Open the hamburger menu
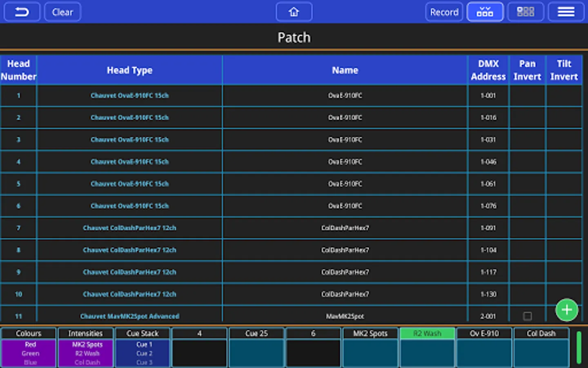 tap(566, 12)
